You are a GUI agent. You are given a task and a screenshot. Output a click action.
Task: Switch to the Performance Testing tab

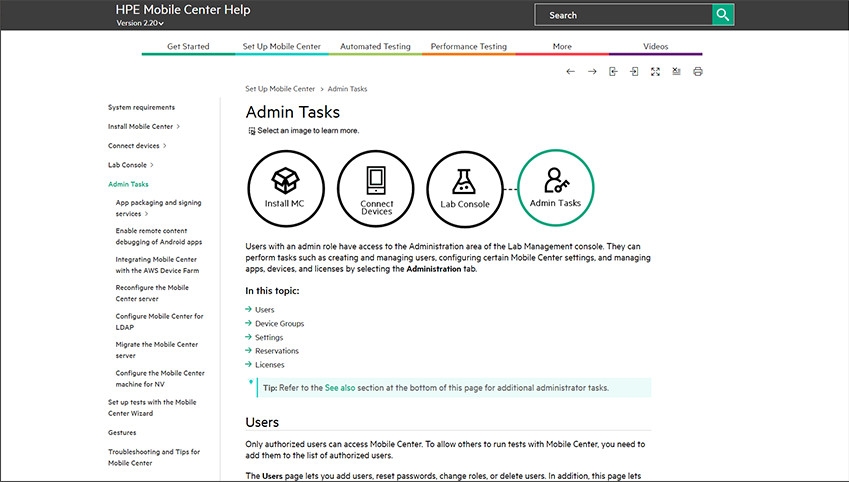click(x=468, y=47)
